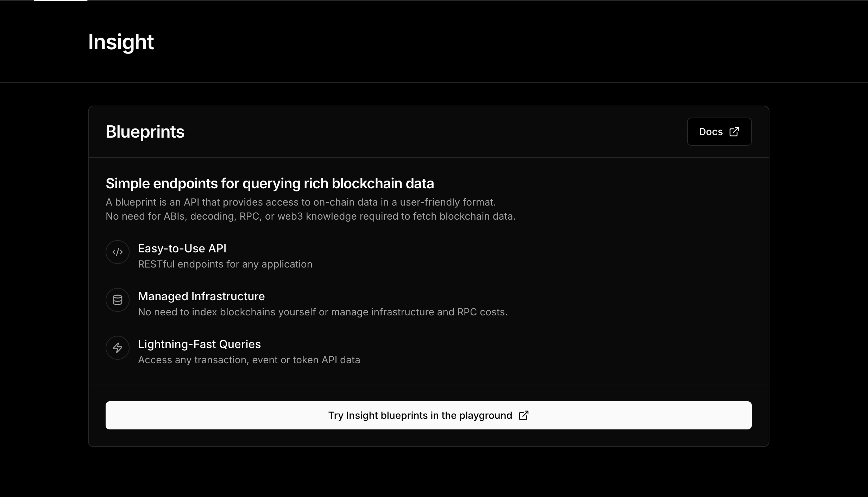Click the lightning bolt icon
Image resolution: width=868 pixels, height=497 pixels.
tap(118, 348)
